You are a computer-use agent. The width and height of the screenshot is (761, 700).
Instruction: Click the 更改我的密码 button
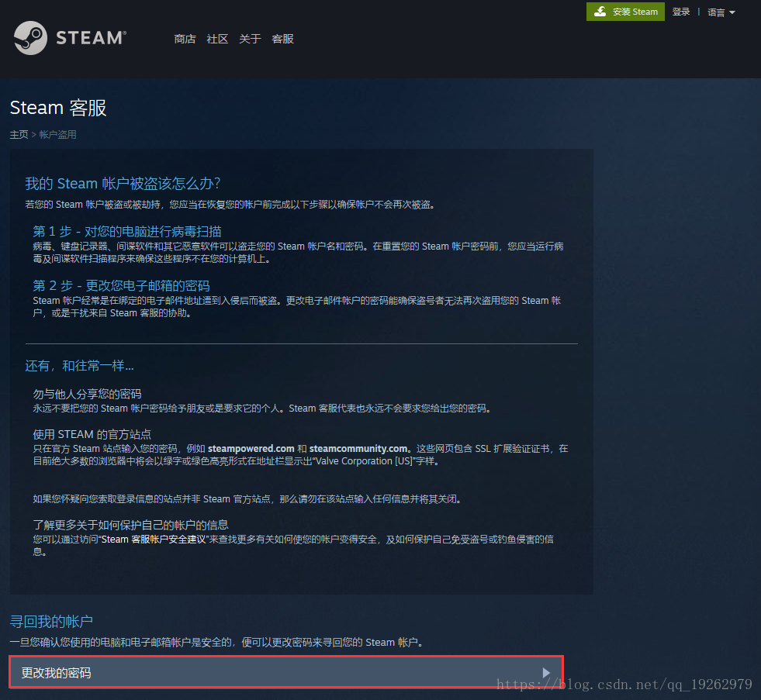286,672
